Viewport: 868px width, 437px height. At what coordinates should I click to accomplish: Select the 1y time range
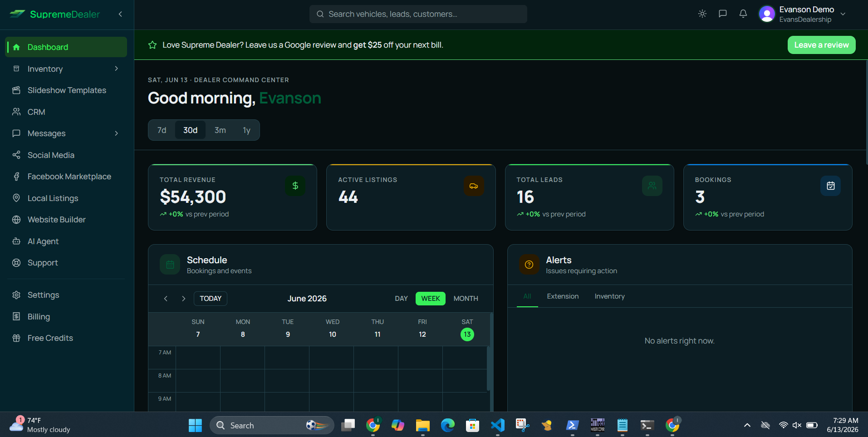click(246, 130)
